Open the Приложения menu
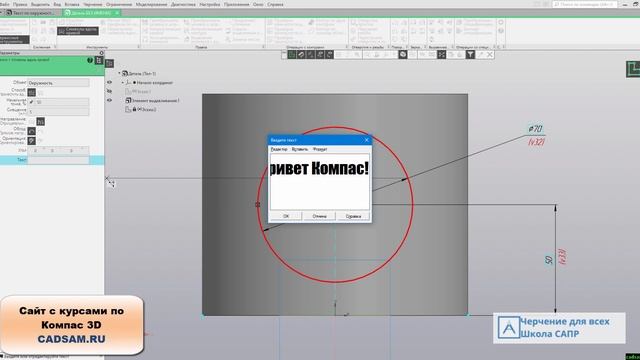The width and height of the screenshot is (640, 360). 236,4
